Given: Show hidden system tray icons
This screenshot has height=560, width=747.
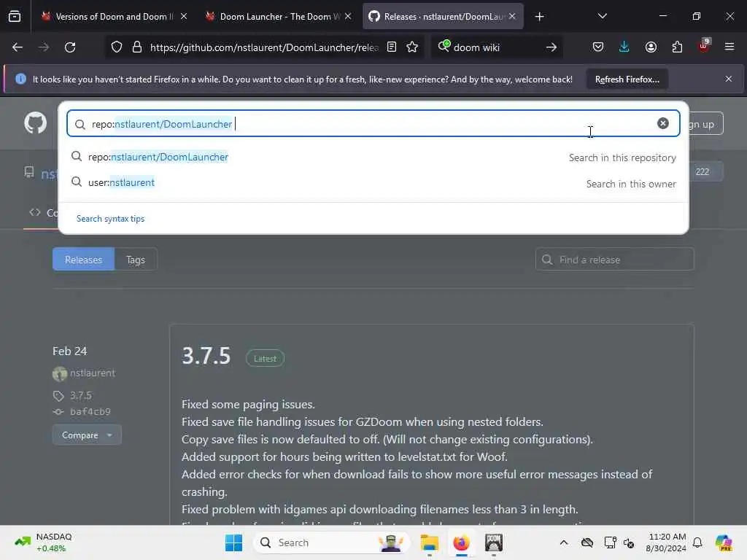Looking at the screenshot, I should pyautogui.click(x=564, y=542).
